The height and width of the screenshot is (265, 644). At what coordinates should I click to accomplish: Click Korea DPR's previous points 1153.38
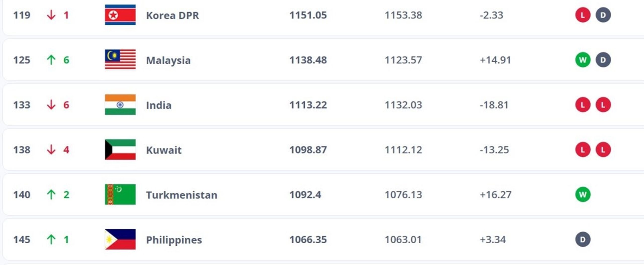pyautogui.click(x=403, y=15)
